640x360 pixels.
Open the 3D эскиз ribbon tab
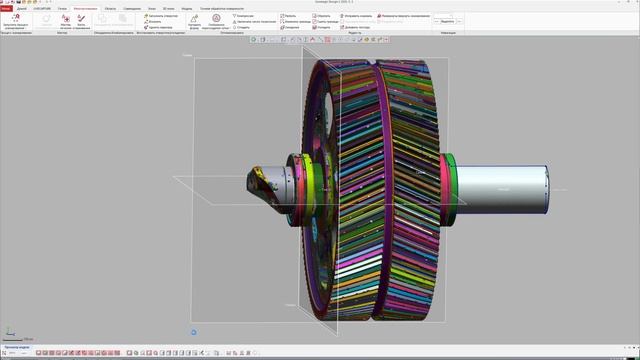point(169,8)
